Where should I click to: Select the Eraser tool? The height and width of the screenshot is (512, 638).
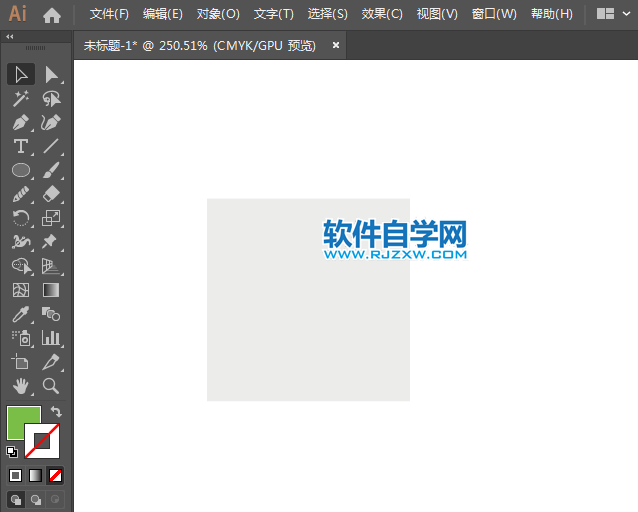(51, 194)
